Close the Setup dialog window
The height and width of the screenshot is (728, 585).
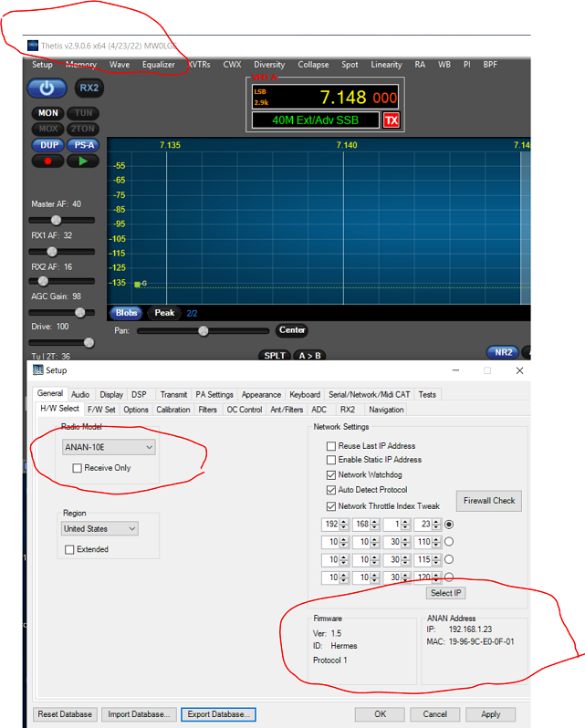[x=519, y=370]
